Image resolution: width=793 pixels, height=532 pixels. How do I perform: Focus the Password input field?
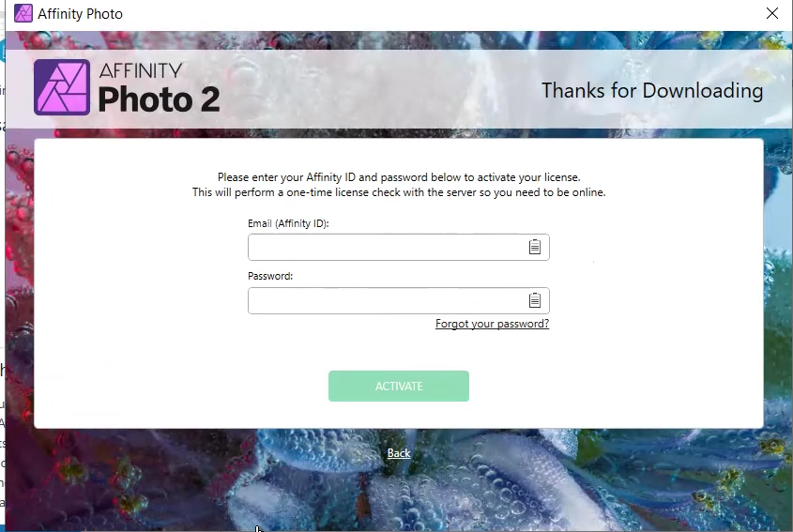[x=385, y=301]
